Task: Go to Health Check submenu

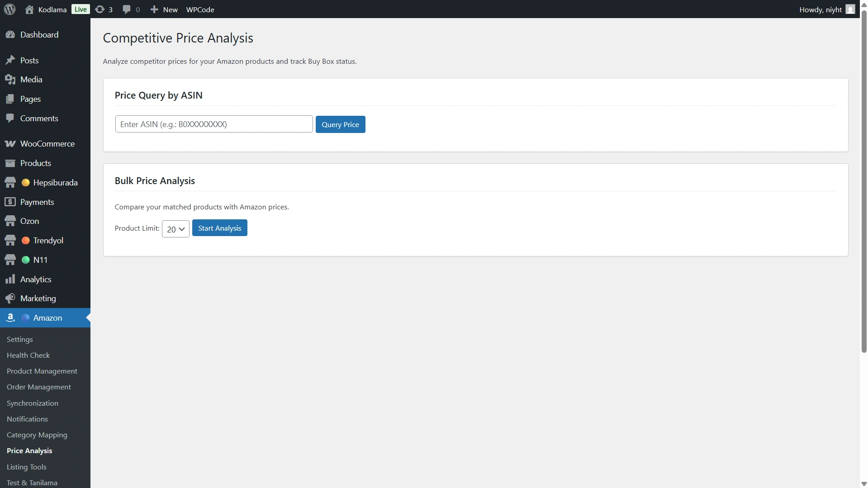Action: [28, 355]
